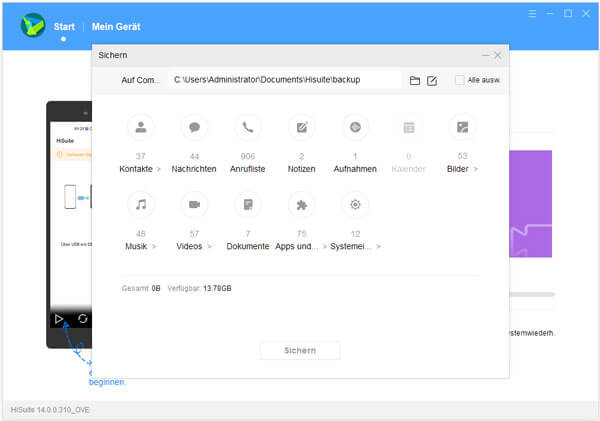This screenshot has width=600, height=421.
Task: Click the Verfügbar 13.78GB text
Action: coord(199,289)
